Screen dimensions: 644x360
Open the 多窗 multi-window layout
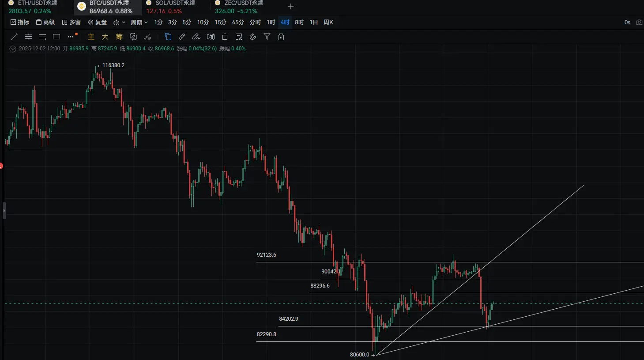coord(71,22)
